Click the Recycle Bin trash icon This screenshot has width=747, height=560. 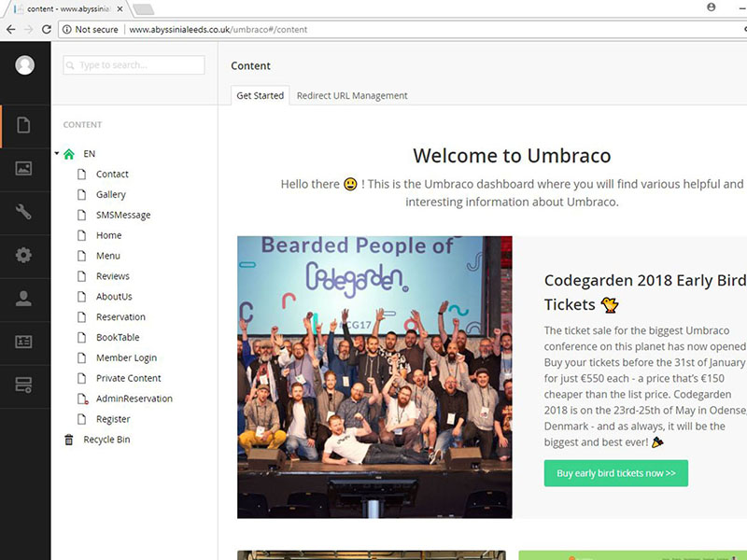coord(69,440)
